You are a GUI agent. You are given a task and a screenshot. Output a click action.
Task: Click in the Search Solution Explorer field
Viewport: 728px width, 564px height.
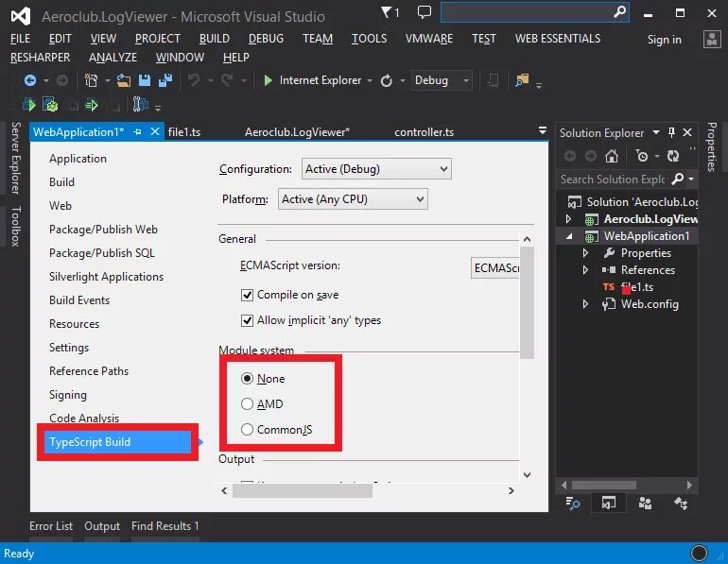[x=613, y=179]
